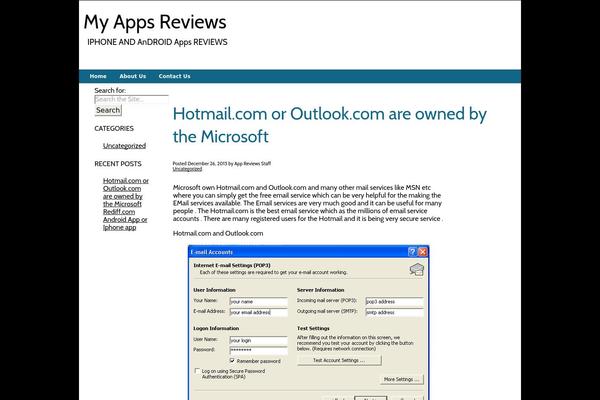The width and height of the screenshot is (600, 400).
Task: Click the User Information label
Action: 214,290
